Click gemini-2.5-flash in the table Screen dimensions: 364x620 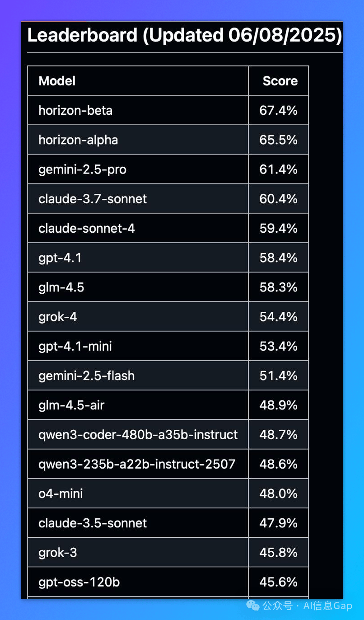point(86,376)
